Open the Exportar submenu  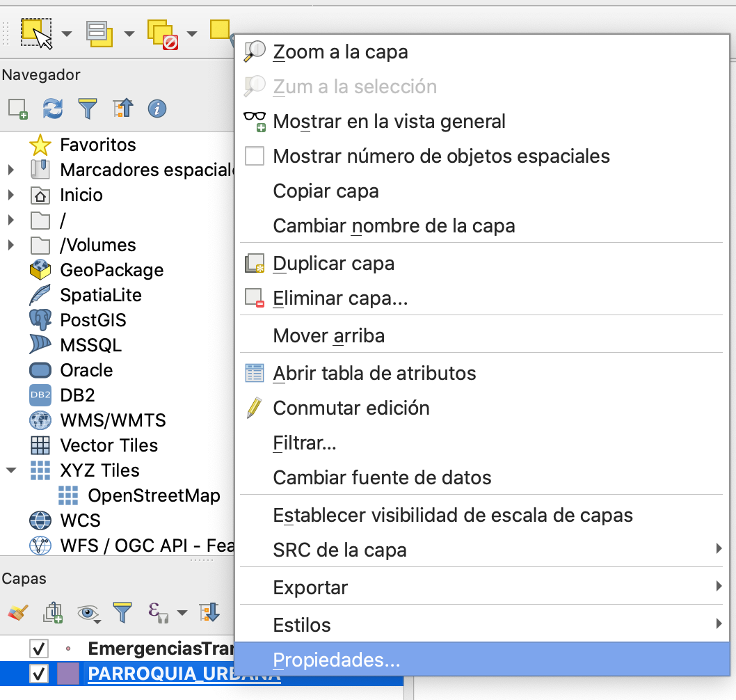pos(310,587)
